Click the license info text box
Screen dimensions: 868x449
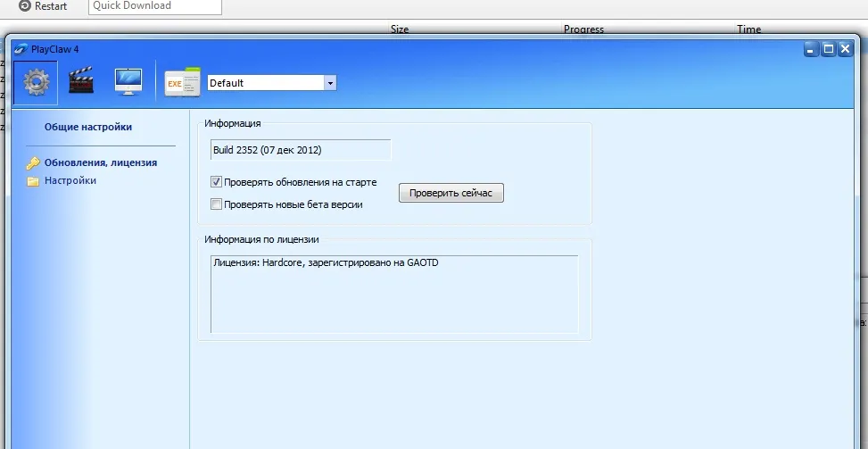tap(394, 294)
